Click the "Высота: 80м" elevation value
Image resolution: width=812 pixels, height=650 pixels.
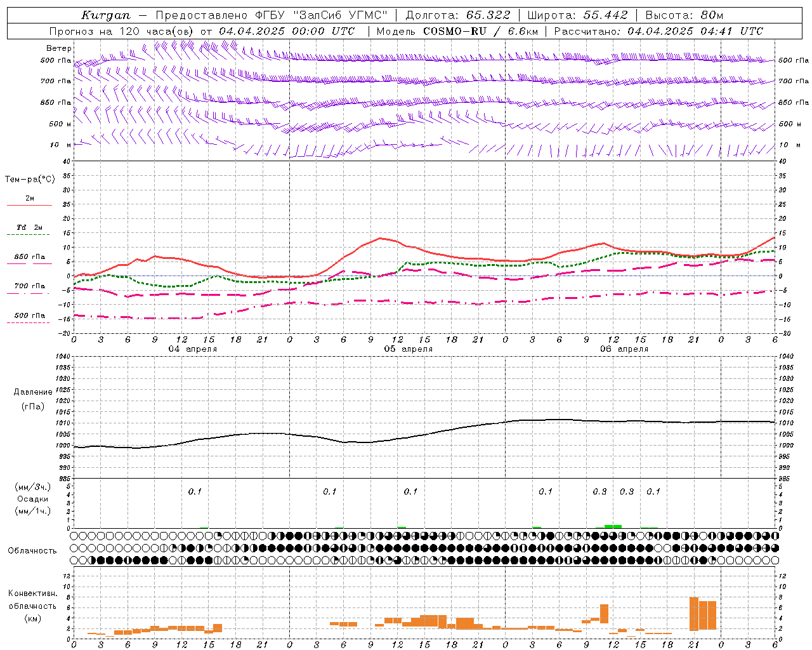(684, 15)
